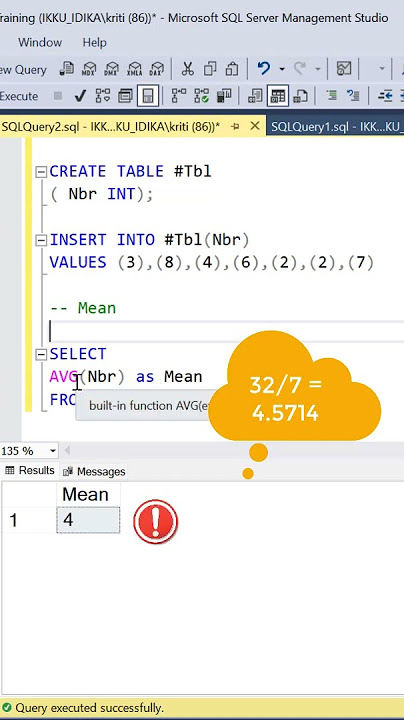Switch to the SQLQuery1.sql tab

coord(337,127)
